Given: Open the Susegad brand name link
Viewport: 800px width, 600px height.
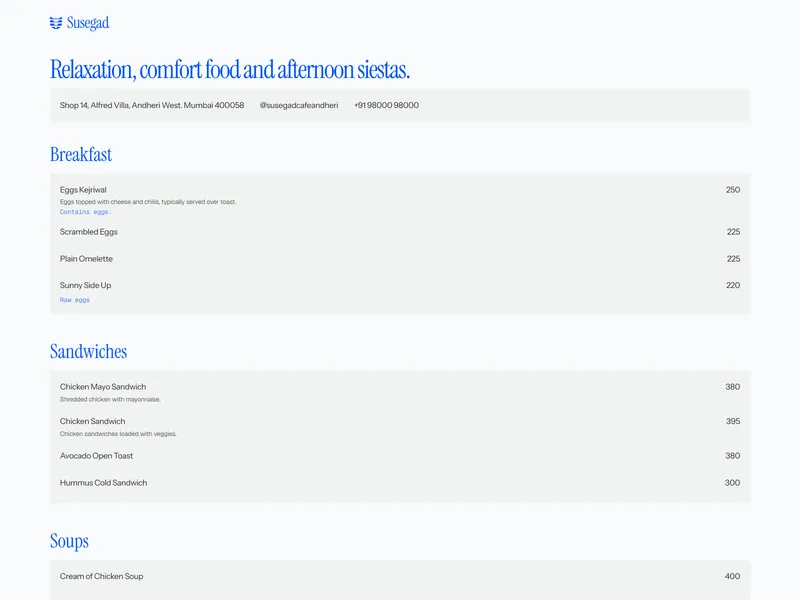Looking at the screenshot, I should (88, 23).
